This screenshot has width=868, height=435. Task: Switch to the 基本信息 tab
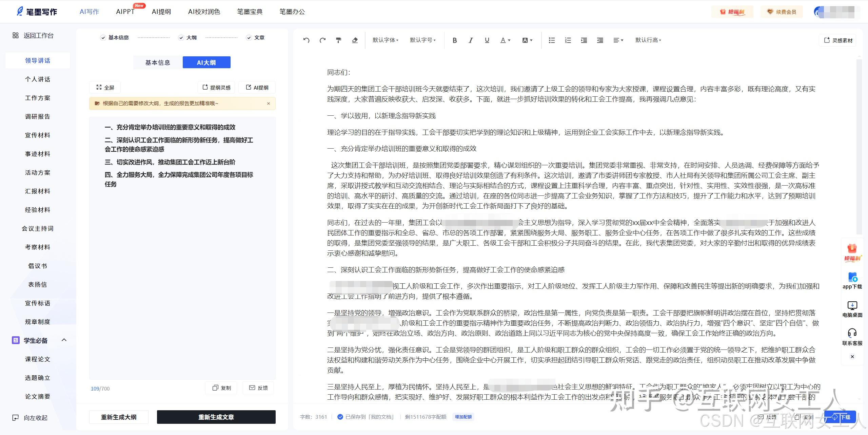tap(158, 62)
